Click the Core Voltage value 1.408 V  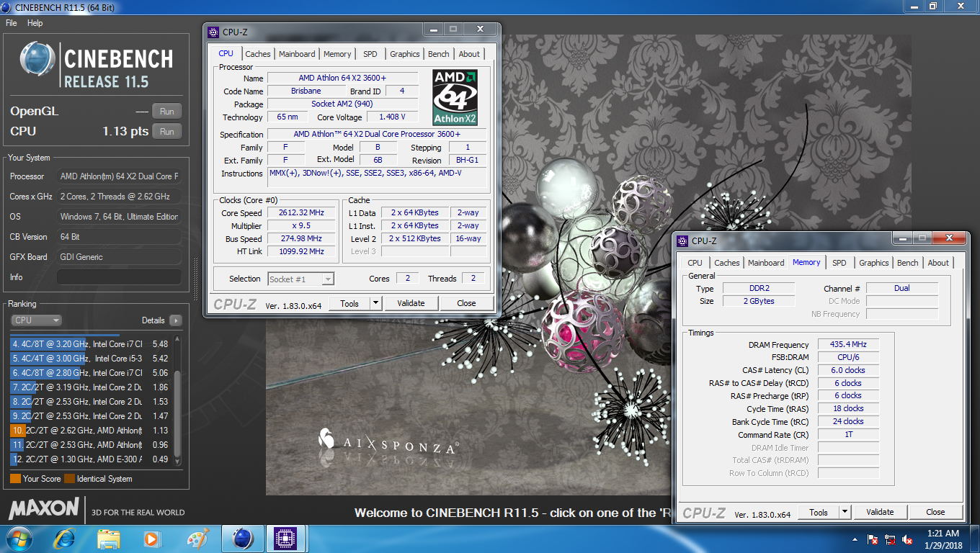click(392, 117)
